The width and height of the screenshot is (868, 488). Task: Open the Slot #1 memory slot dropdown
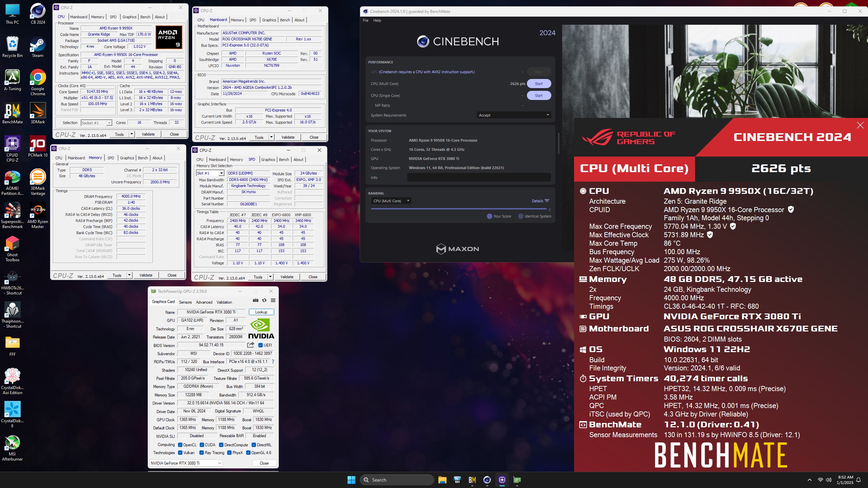210,173
